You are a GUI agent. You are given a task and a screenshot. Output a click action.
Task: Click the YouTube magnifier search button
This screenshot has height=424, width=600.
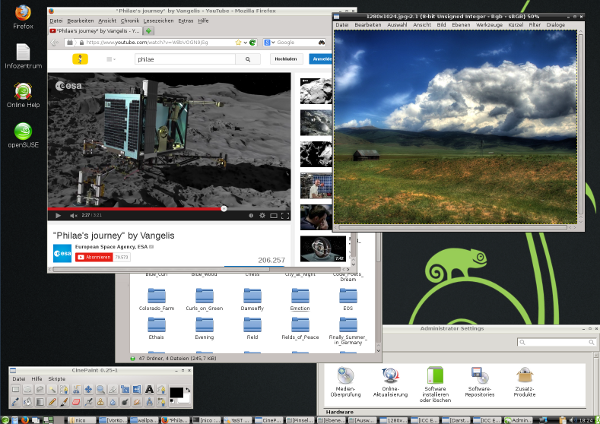(248, 59)
